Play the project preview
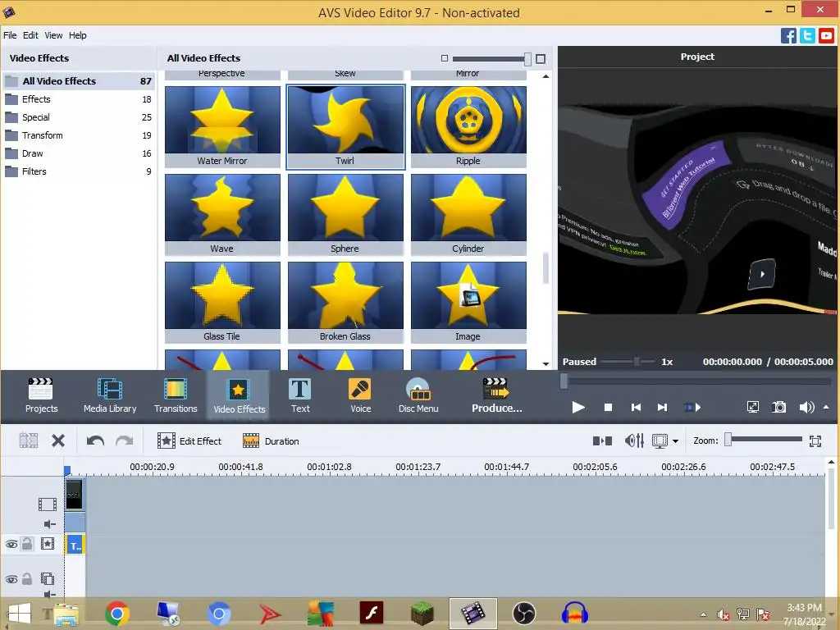 (x=578, y=407)
